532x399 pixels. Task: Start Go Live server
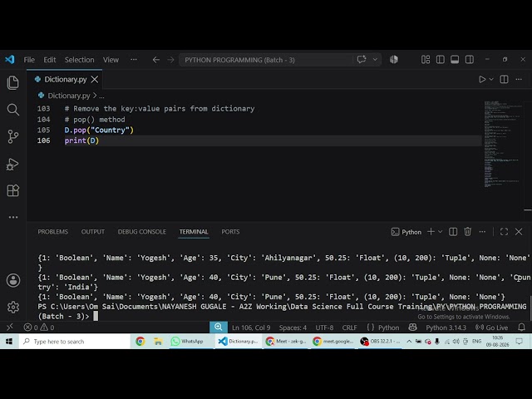pyautogui.click(x=491, y=328)
